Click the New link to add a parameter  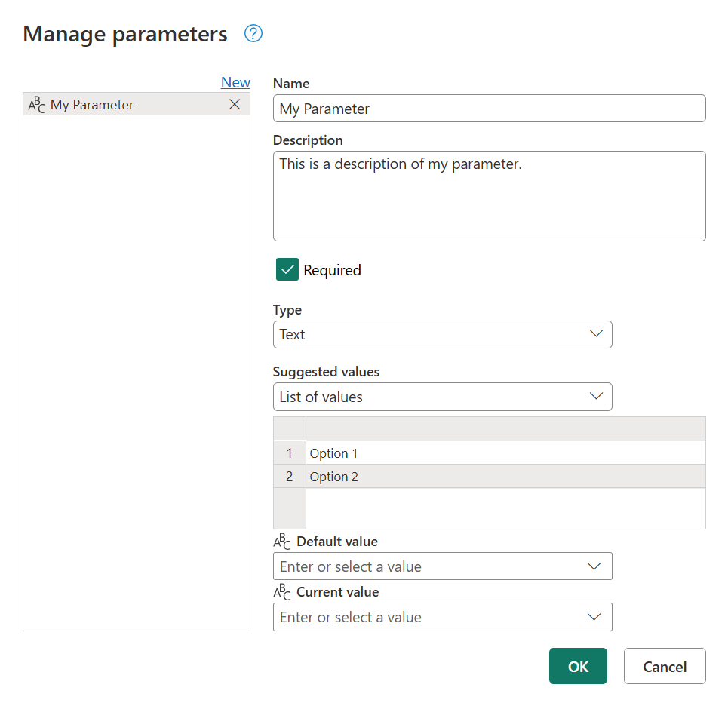[x=235, y=82]
